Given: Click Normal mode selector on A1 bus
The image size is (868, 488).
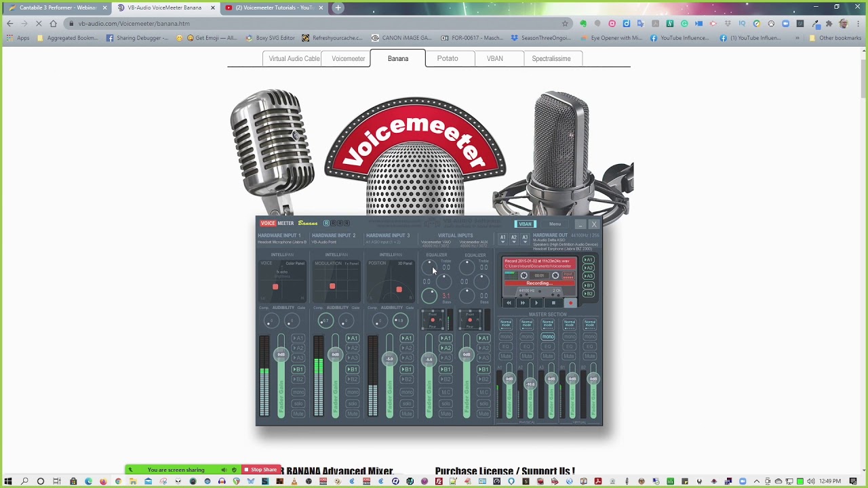Looking at the screenshot, I should pos(506,325).
